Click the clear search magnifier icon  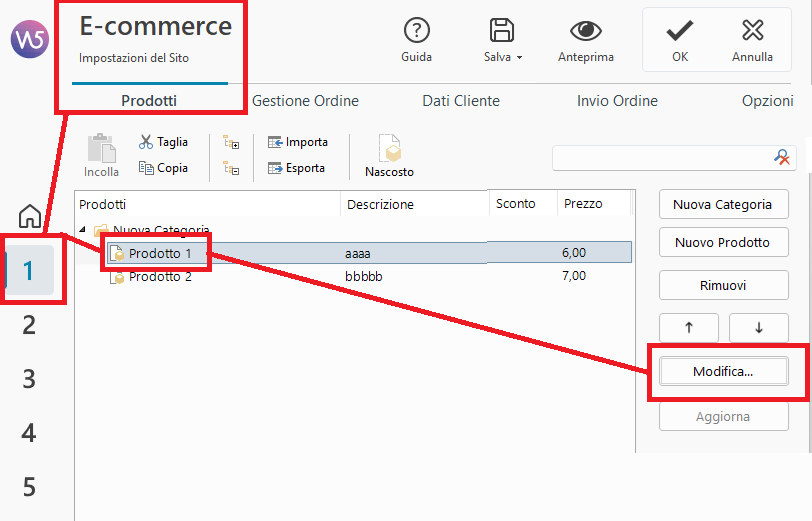[x=782, y=157]
